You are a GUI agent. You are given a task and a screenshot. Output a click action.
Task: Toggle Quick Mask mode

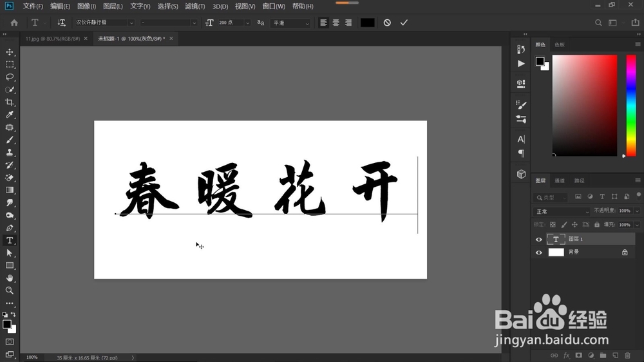[x=10, y=342]
